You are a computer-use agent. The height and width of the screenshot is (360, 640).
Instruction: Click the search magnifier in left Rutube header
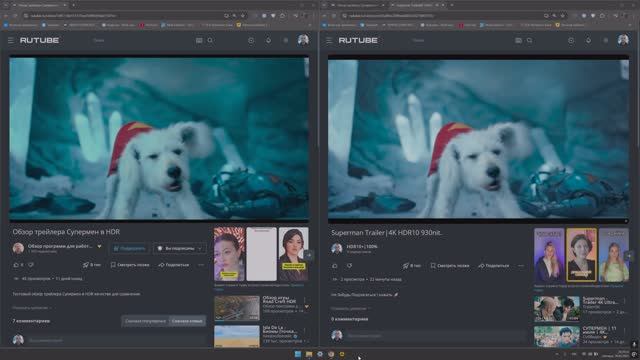pos(210,40)
